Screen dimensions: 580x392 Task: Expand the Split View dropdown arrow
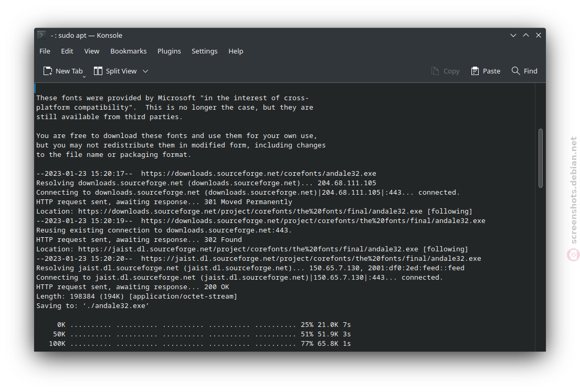pos(145,71)
